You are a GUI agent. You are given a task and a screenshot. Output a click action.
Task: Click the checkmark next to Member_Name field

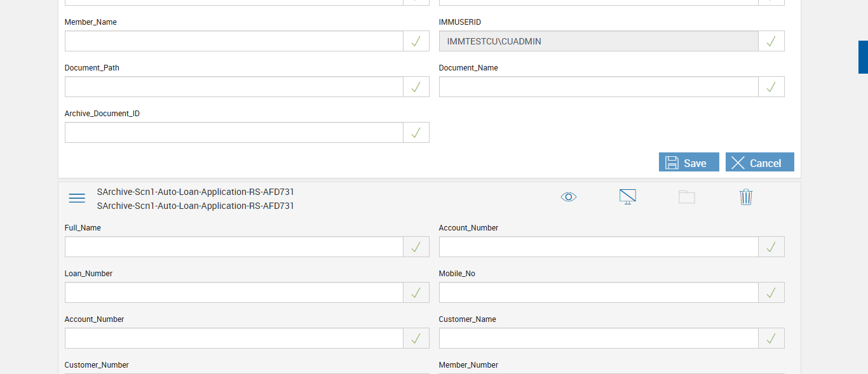416,41
